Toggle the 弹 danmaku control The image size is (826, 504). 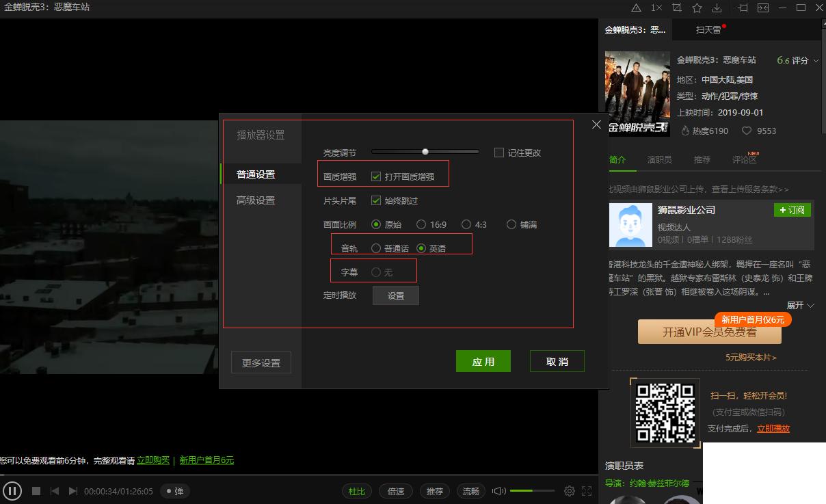[x=174, y=490]
